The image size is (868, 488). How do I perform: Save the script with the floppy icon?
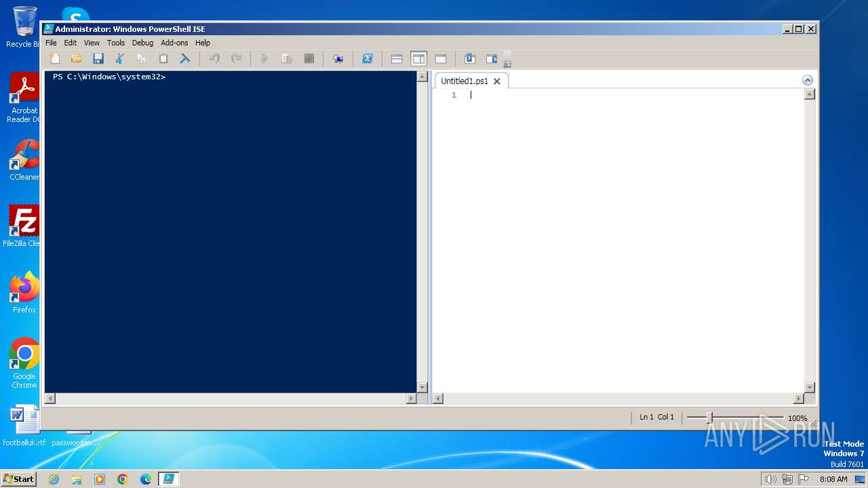pyautogui.click(x=98, y=59)
